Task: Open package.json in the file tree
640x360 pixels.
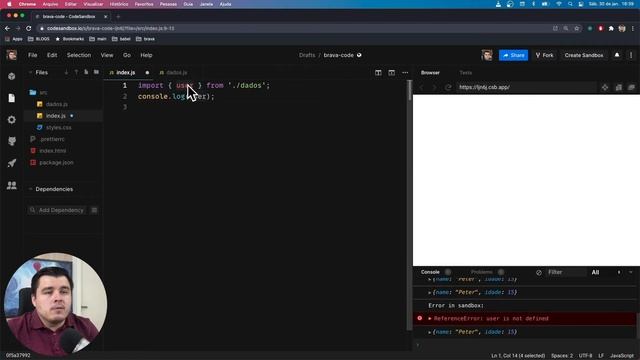Action: (x=56, y=162)
